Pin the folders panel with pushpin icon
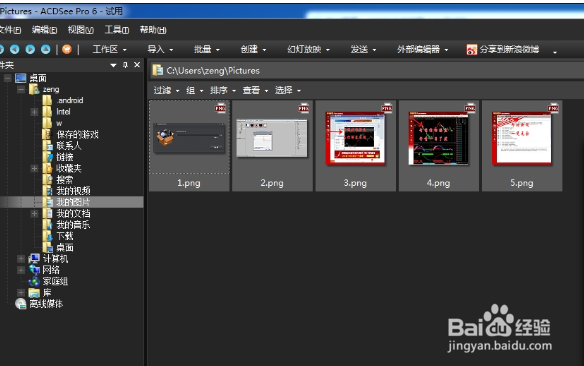This screenshot has width=584, height=366. [x=125, y=65]
